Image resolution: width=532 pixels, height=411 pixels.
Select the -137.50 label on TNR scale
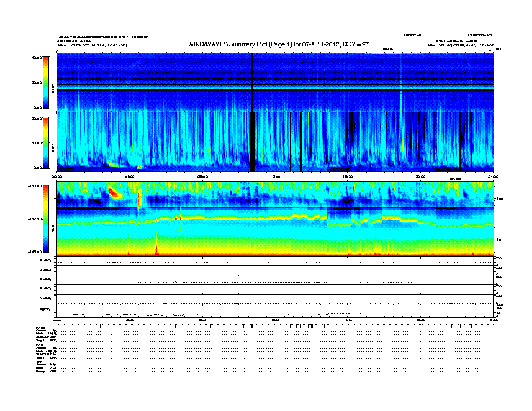click(36, 219)
